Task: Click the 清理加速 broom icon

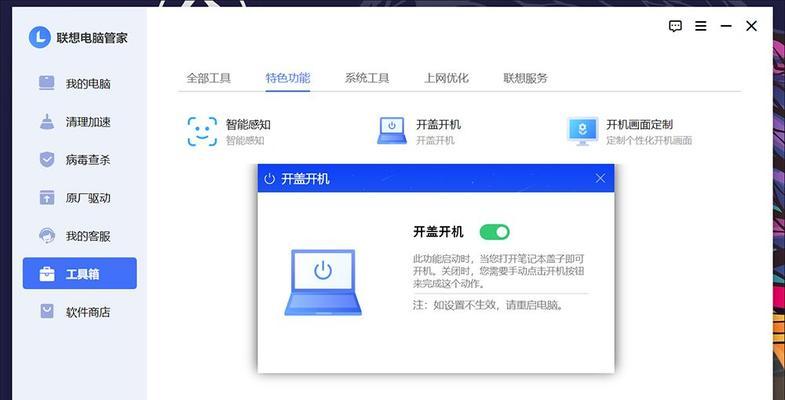Action: click(47, 122)
